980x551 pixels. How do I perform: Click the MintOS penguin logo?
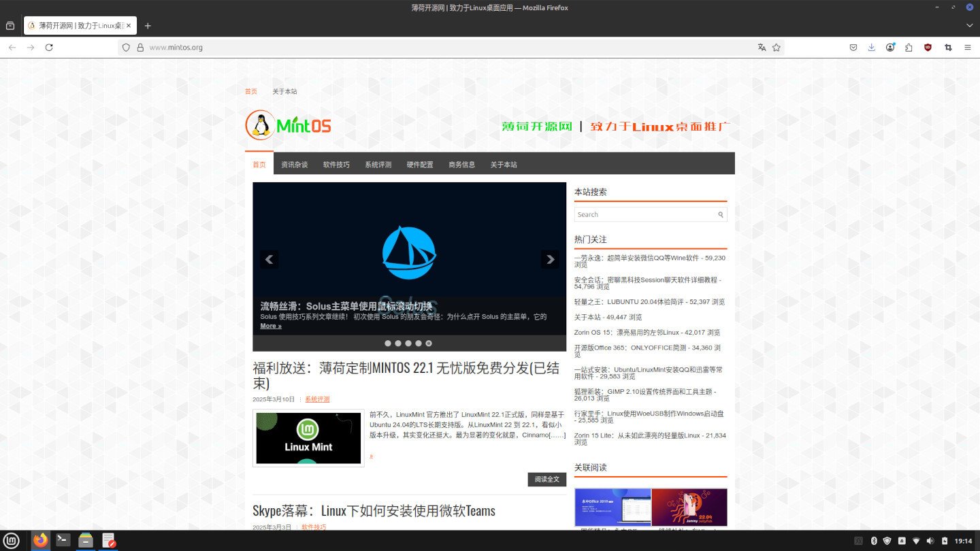tap(289, 126)
